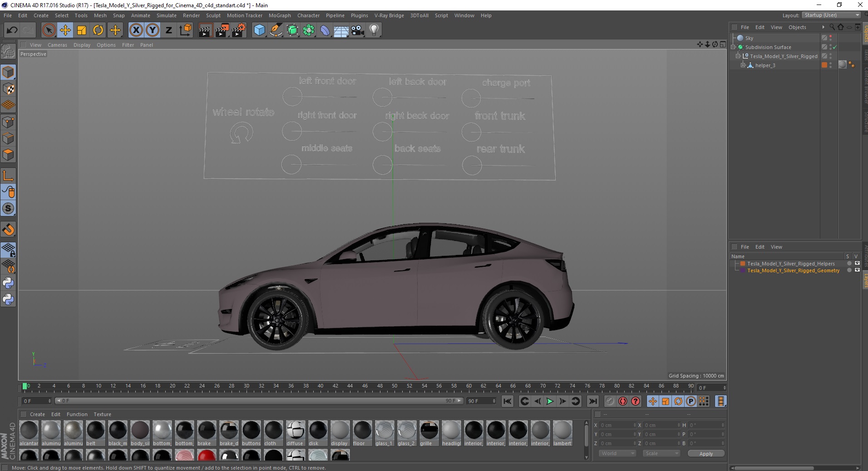Open object manager Objects menu
The image size is (868, 471).
click(x=797, y=27)
